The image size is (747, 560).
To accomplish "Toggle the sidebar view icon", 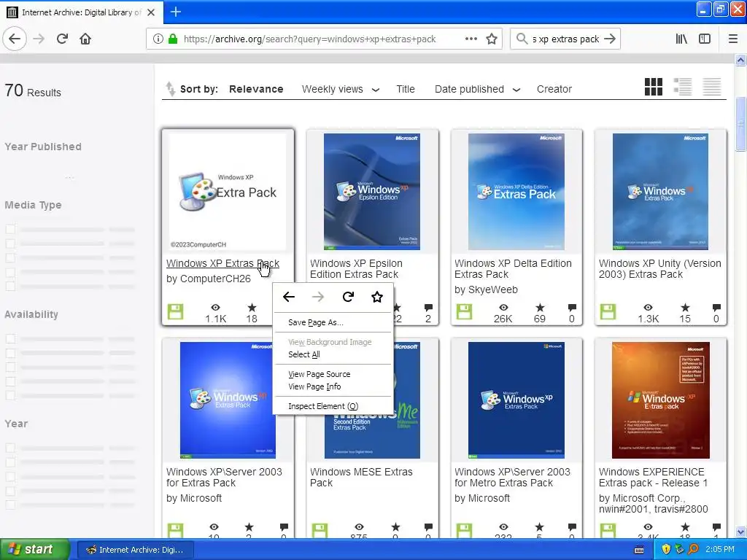I will click(x=705, y=39).
